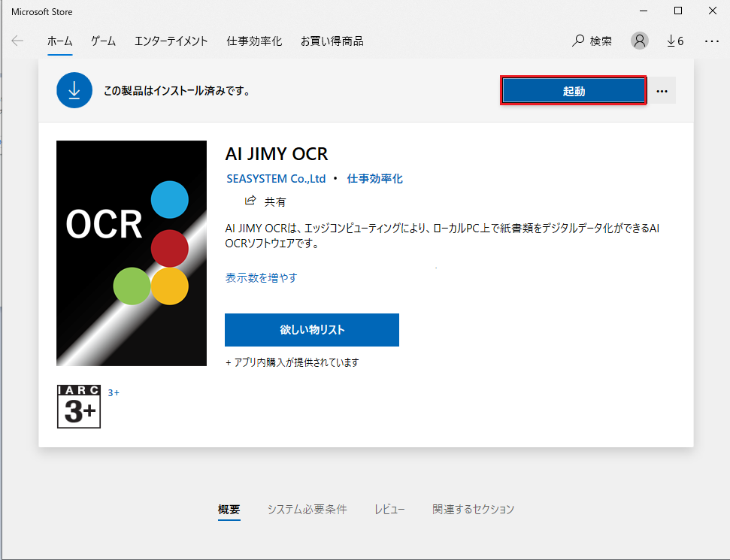
Task: Open エンターテイメント tab
Action: tap(171, 41)
